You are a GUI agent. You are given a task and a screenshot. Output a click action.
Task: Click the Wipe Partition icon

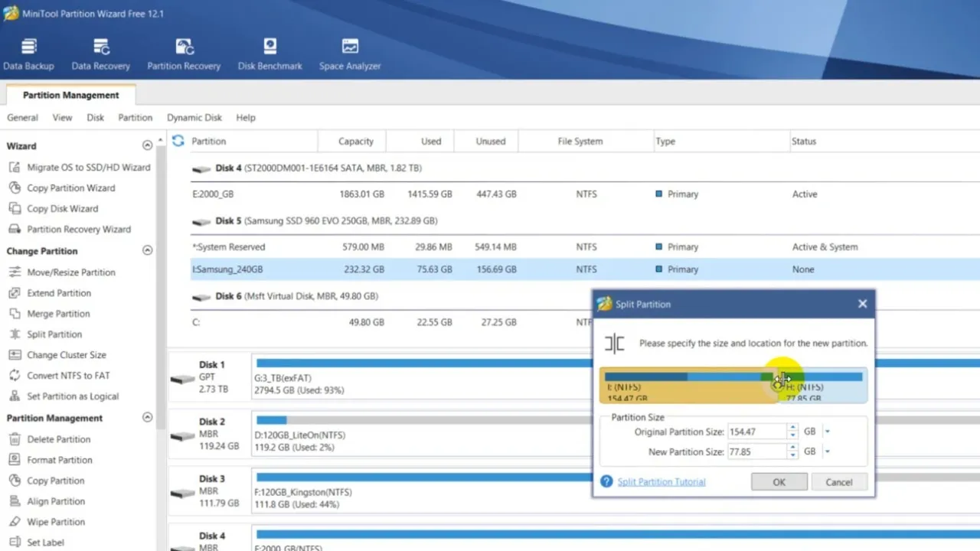[x=15, y=521]
